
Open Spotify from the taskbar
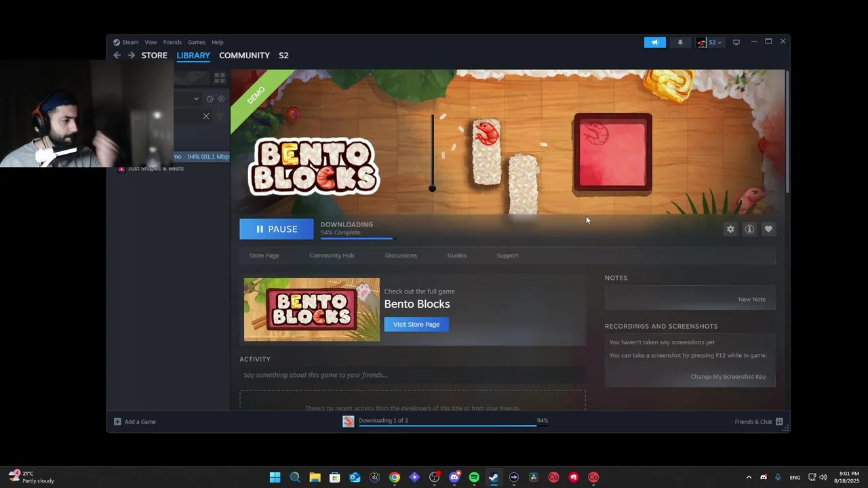tap(474, 477)
